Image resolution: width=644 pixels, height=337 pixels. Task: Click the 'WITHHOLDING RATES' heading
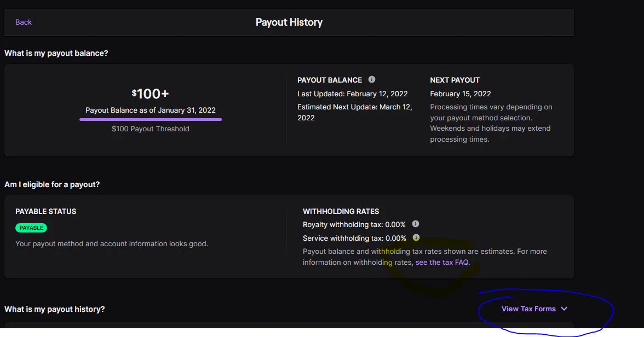click(341, 211)
